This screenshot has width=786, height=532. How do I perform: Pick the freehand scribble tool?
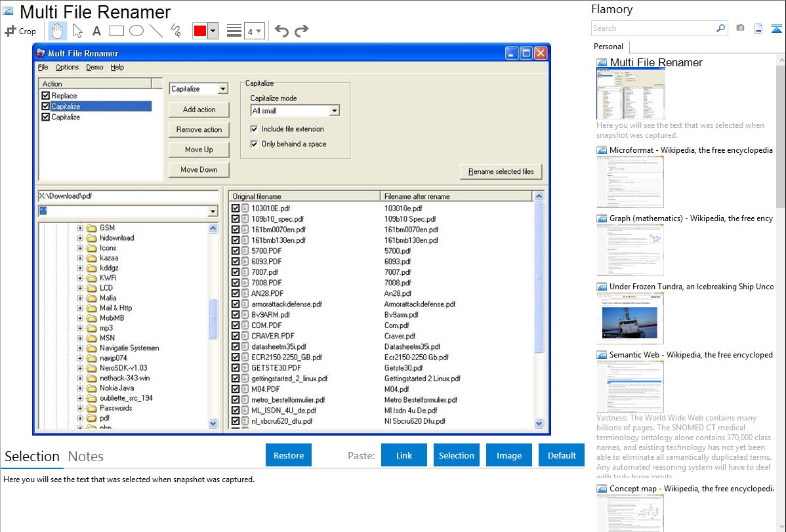175,31
